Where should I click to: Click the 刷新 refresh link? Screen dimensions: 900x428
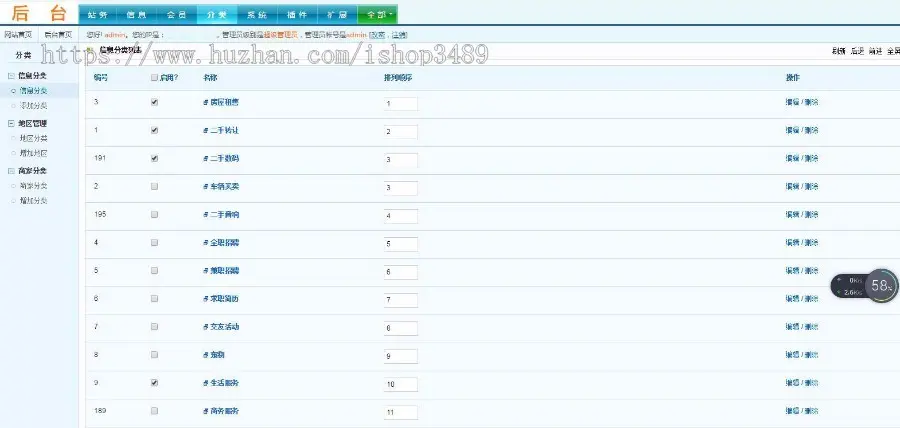point(839,51)
